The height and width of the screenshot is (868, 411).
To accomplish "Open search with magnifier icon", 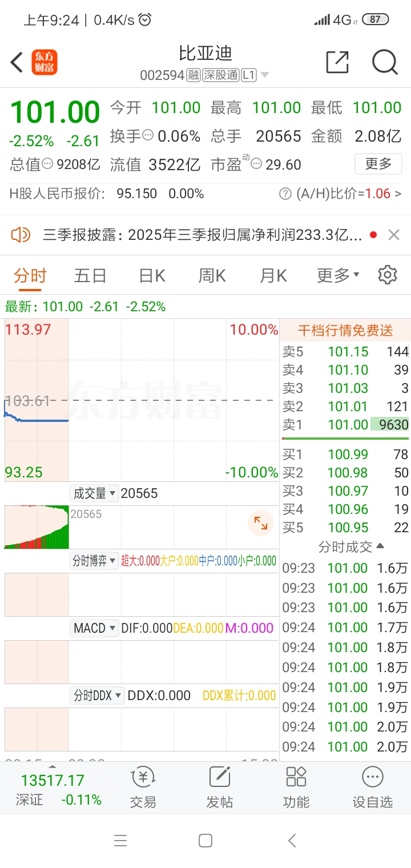I will pyautogui.click(x=385, y=62).
